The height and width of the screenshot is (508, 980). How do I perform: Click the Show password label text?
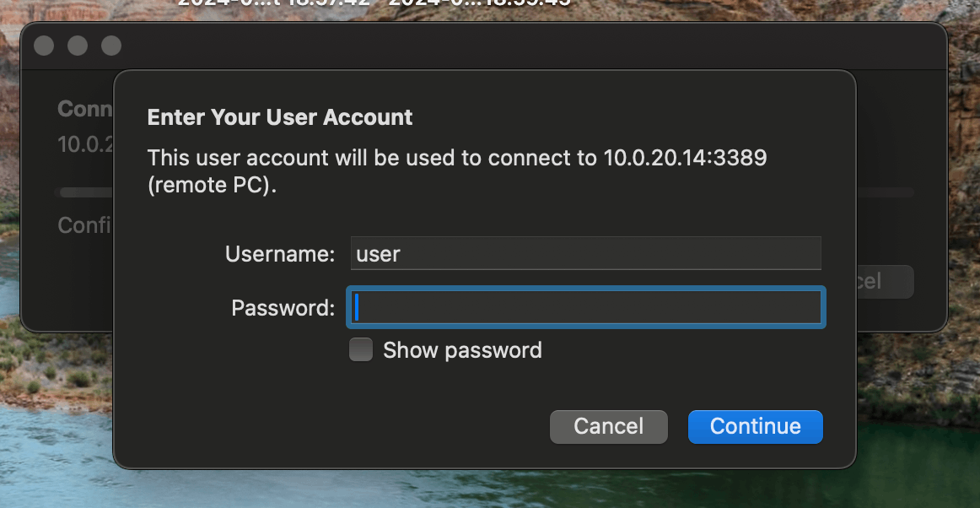tap(462, 349)
